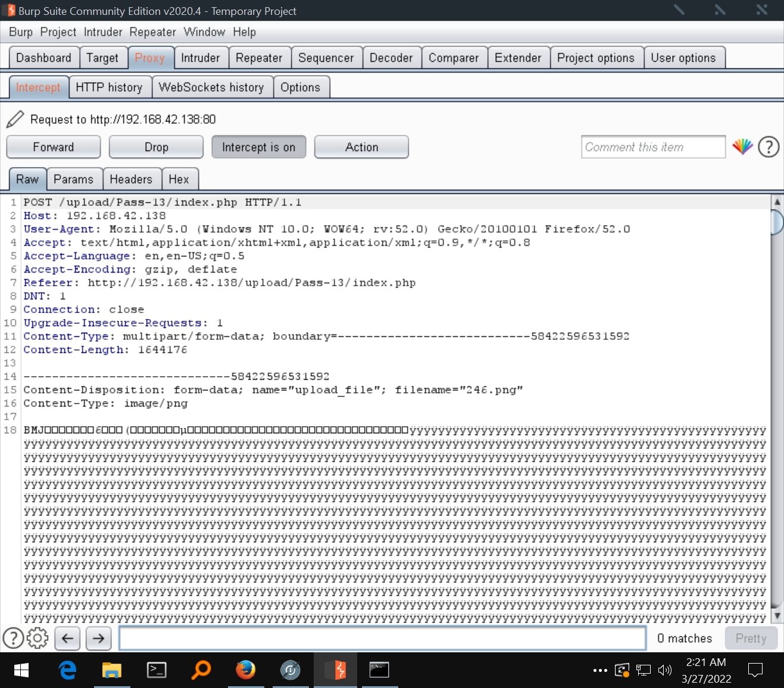Open the volume control tray icon

pos(665,670)
